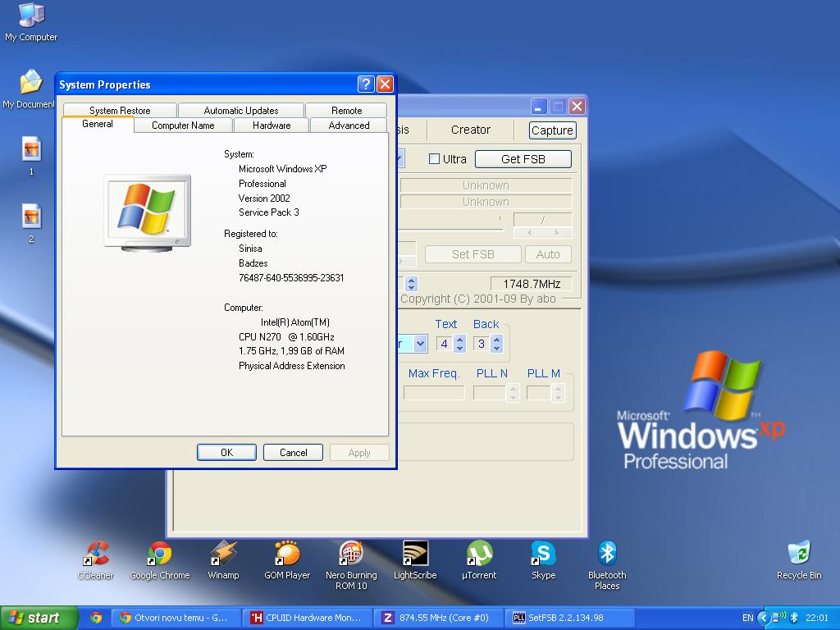Close the SetFSB window
The width and height of the screenshot is (840, 630).
577,106
